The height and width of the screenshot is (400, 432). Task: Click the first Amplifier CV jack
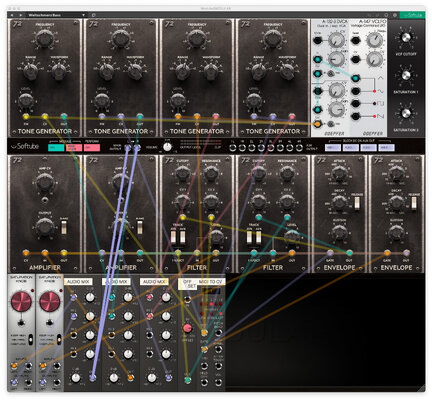pos(26,253)
